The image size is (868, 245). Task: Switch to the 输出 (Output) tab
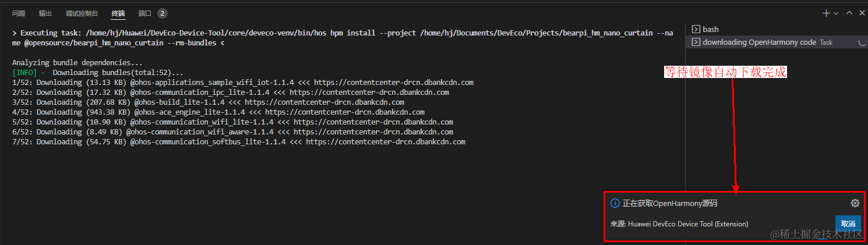[x=45, y=13]
